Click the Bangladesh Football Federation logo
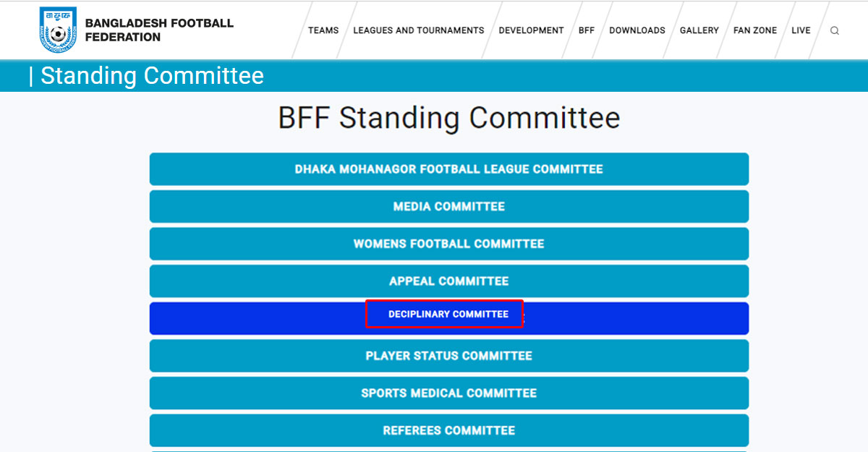Image resolution: width=868 pixels, height=452 pixels. tap(58, 30)
